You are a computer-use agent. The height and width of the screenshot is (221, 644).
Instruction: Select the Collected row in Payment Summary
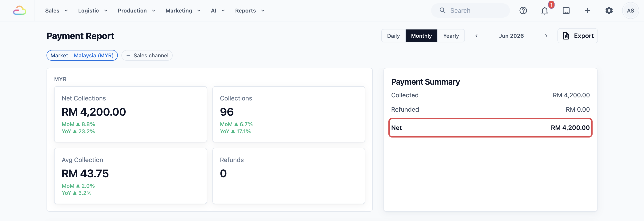point(490,95)
